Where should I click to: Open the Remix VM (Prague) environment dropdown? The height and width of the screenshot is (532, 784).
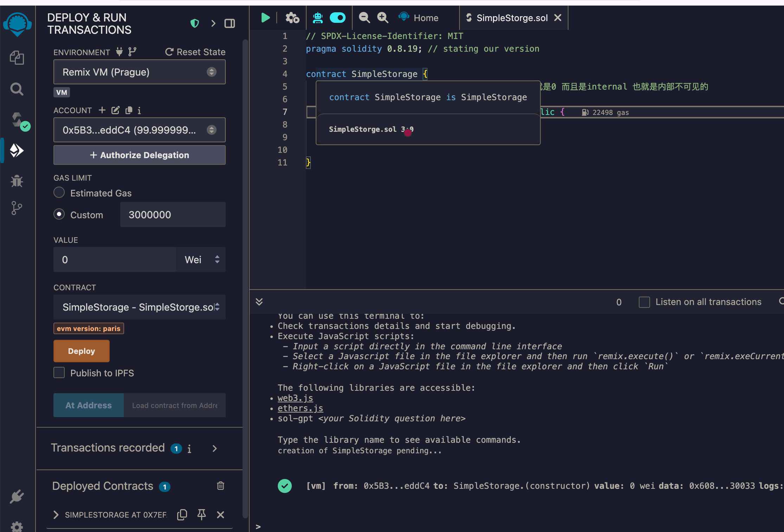pos(139,72)
